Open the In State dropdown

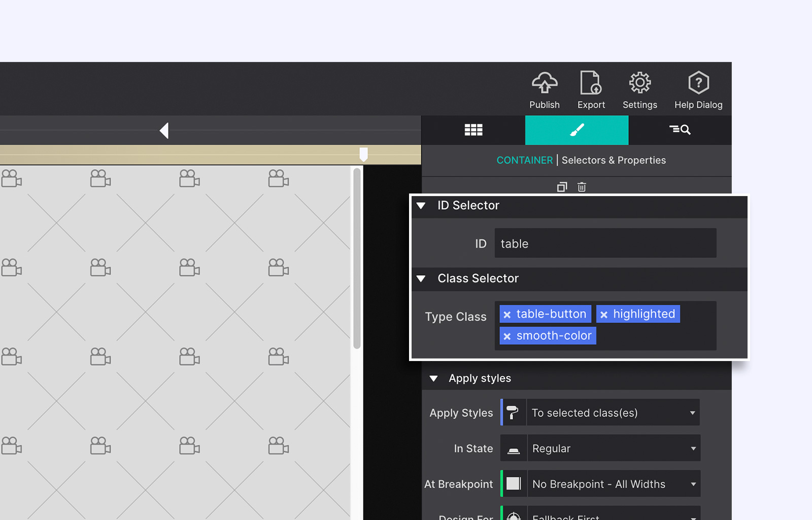point(613,448)
